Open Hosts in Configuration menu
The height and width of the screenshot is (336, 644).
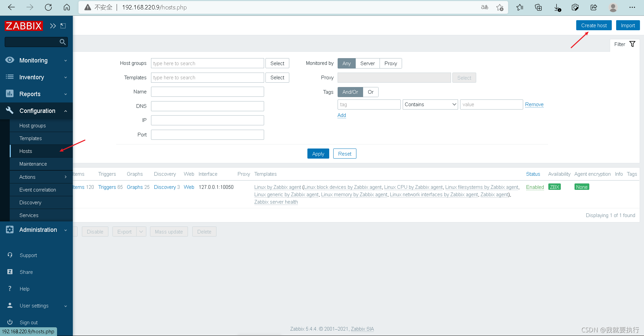click(x=26, y=151)
